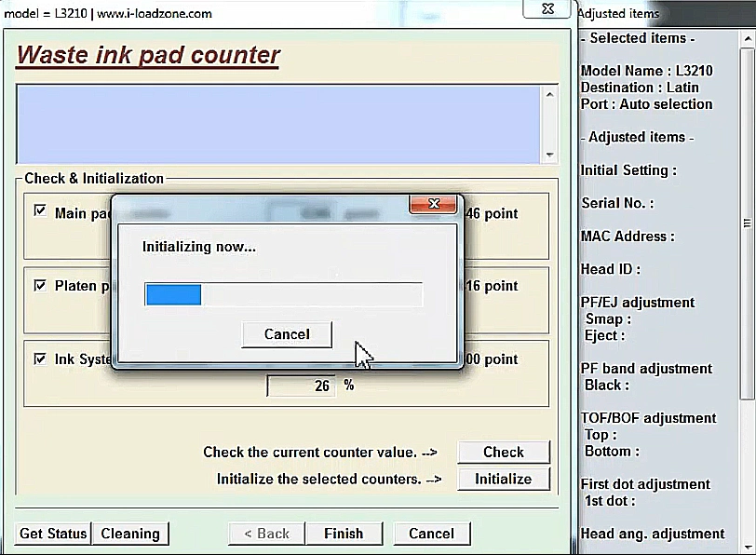
Task: Click inside the blue status message area
Action: click(279, 126)
